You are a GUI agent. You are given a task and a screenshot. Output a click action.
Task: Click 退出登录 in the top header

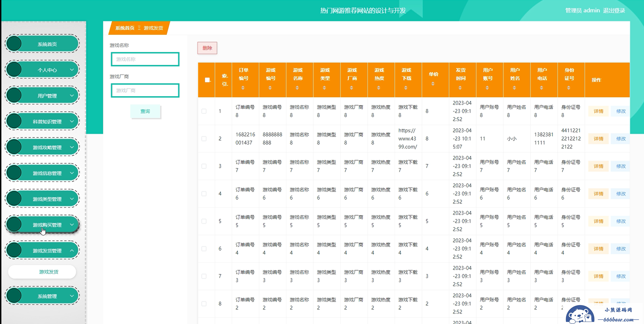point(614,10)
